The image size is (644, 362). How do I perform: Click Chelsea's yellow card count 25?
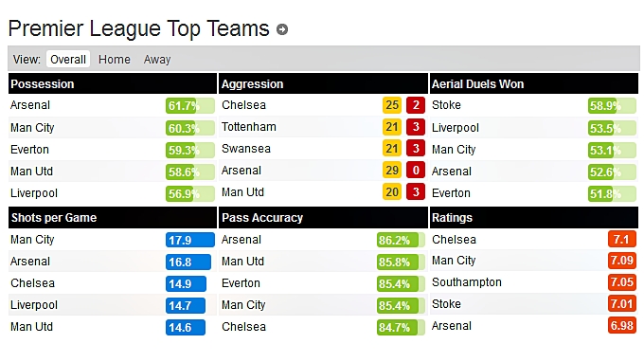click(392, 105)
